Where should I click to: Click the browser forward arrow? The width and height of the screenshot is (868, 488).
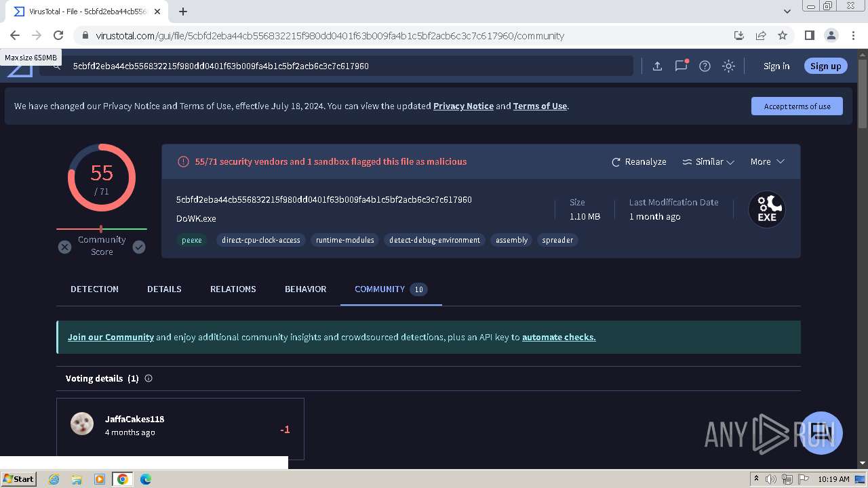coord(37,35)
